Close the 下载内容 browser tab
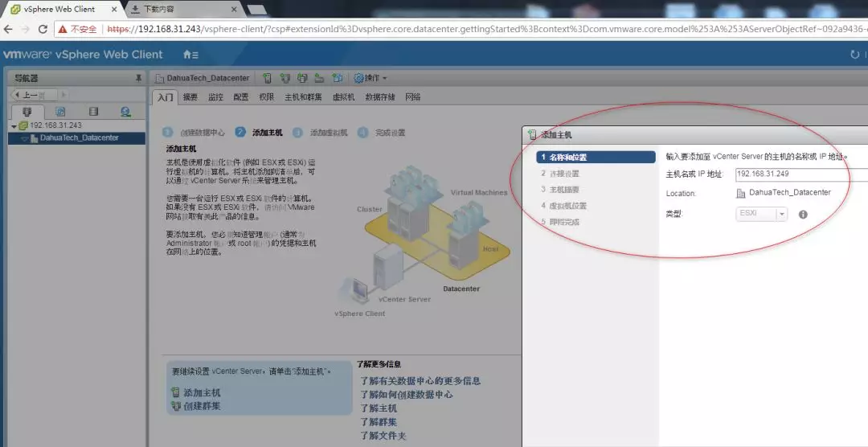868x447 pixels. (234, 10)
